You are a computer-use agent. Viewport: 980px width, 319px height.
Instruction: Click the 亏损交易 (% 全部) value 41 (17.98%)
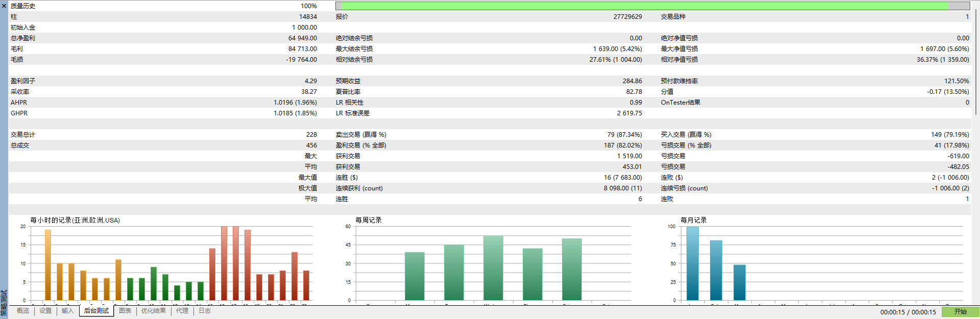click(952, 145)
